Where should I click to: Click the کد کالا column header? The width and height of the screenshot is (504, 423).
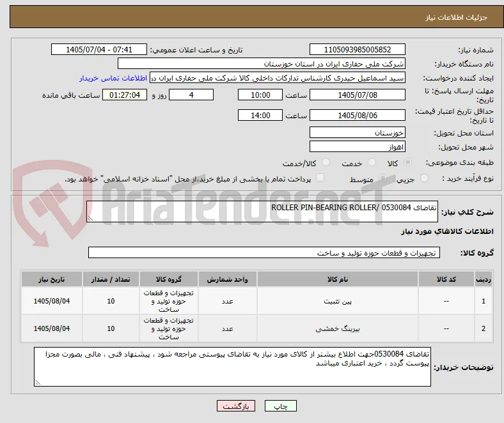click(446, 279)
